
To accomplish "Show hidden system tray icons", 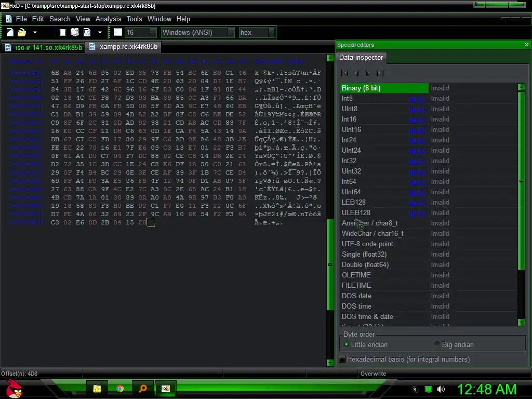I will 415,390.
